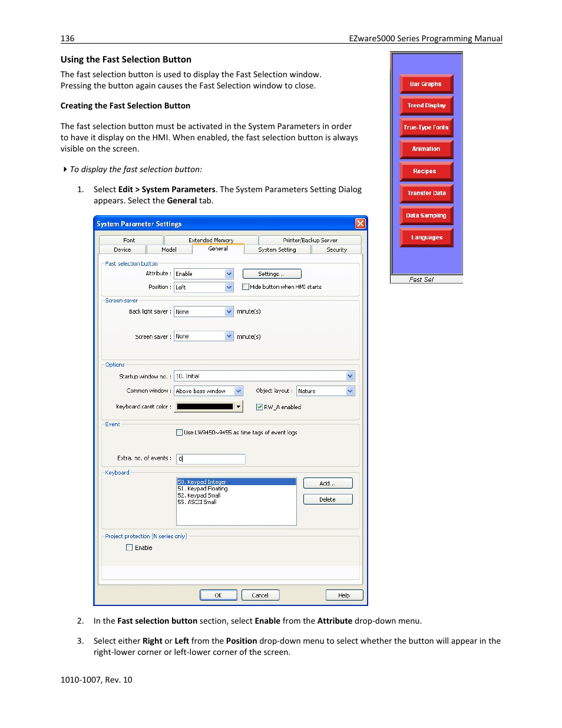Expand the Startup window no. dropdown
Screen dimensions: 562x728
click(x=350, y=375)
